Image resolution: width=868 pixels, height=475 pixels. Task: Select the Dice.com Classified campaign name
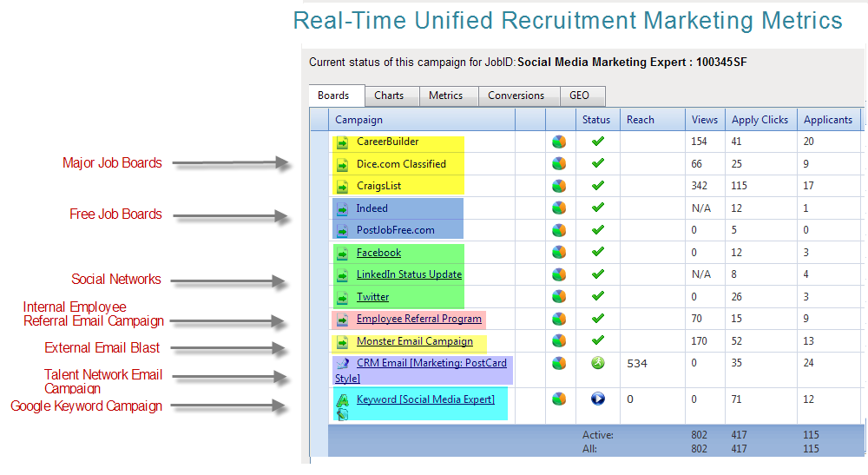[x=401, y=164]
